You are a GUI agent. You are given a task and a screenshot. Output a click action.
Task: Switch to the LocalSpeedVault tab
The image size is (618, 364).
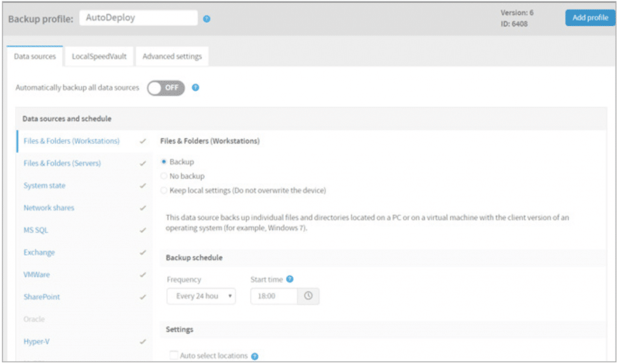(99, 57)
